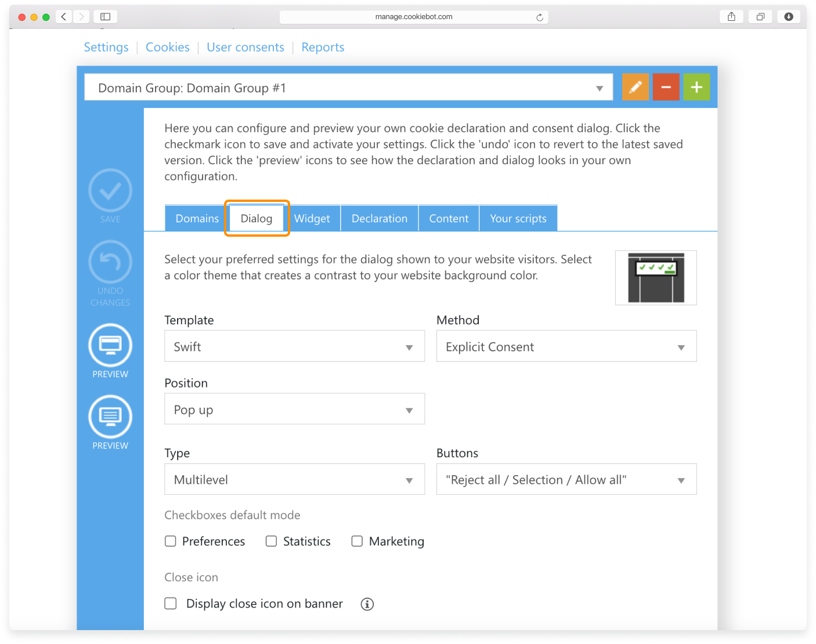The image size is (816, 644).
Task: Toggle Display close icon on banner
Action: (171, 603)
